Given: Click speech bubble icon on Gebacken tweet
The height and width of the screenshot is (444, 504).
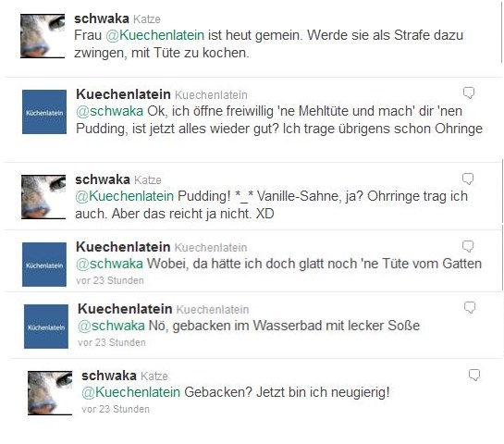Looking at the screenshot, I should (474, 376).
